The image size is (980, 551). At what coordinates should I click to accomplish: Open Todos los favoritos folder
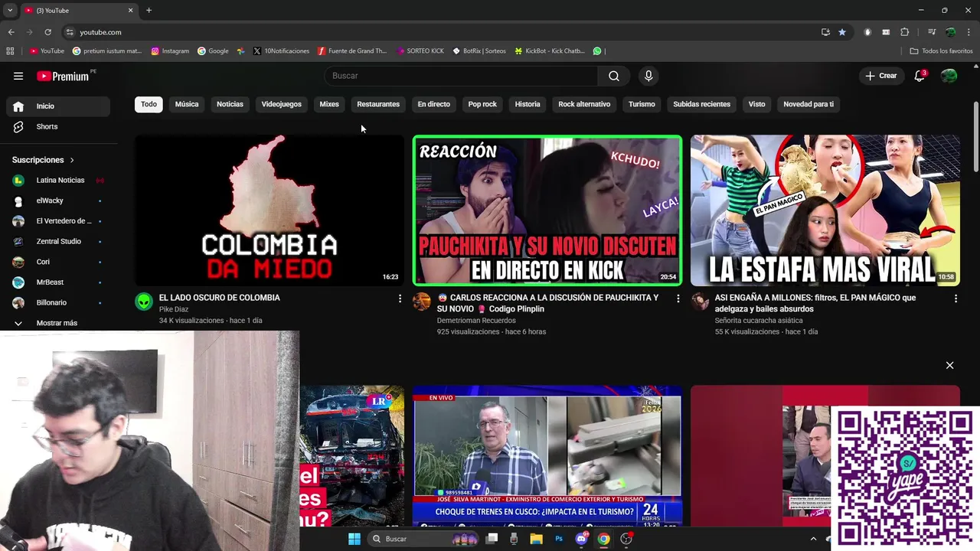(x=941, y=51)
